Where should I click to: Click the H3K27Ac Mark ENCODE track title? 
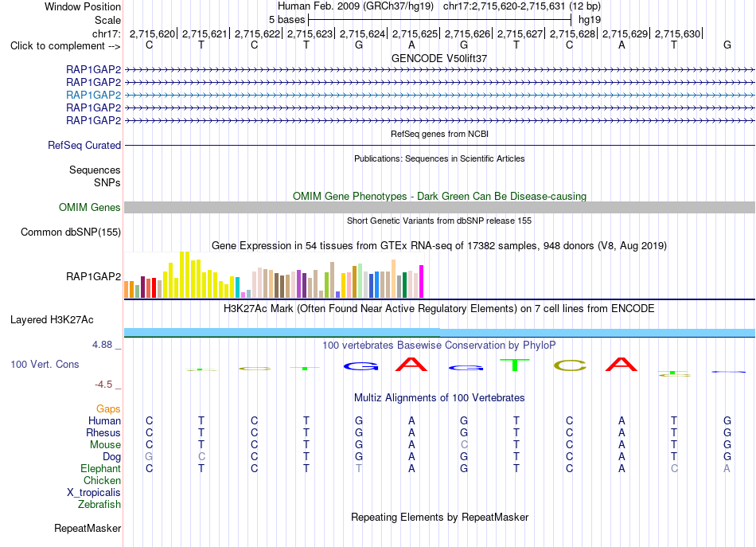pos(438,309)
